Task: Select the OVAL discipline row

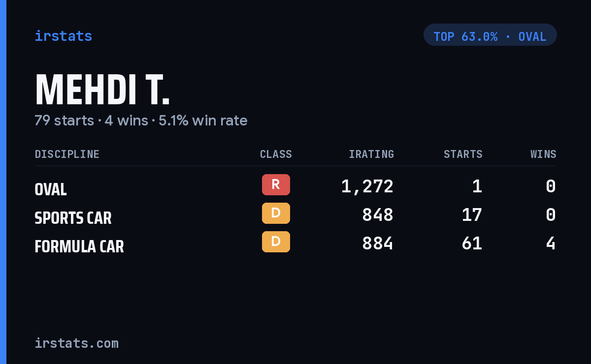Action: pos(295,186)
